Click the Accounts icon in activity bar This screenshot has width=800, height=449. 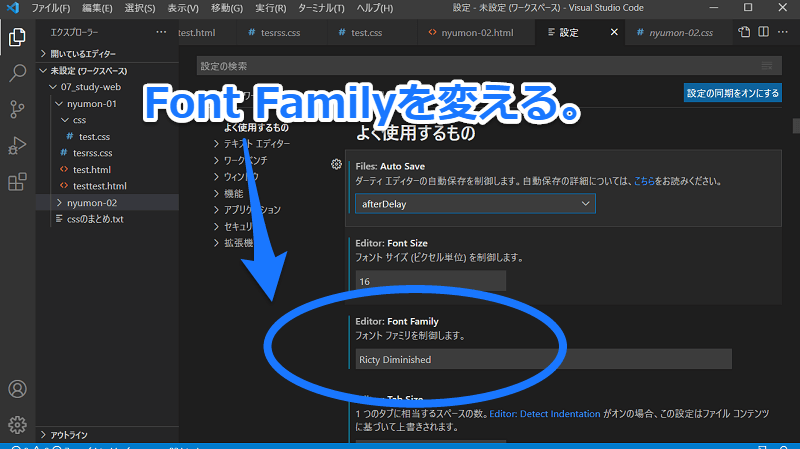pos(16,389)
